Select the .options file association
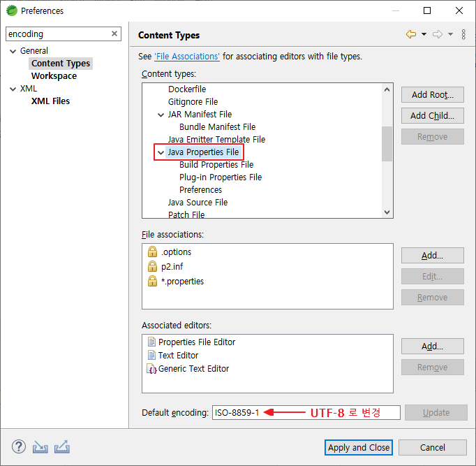 point(176,252)
